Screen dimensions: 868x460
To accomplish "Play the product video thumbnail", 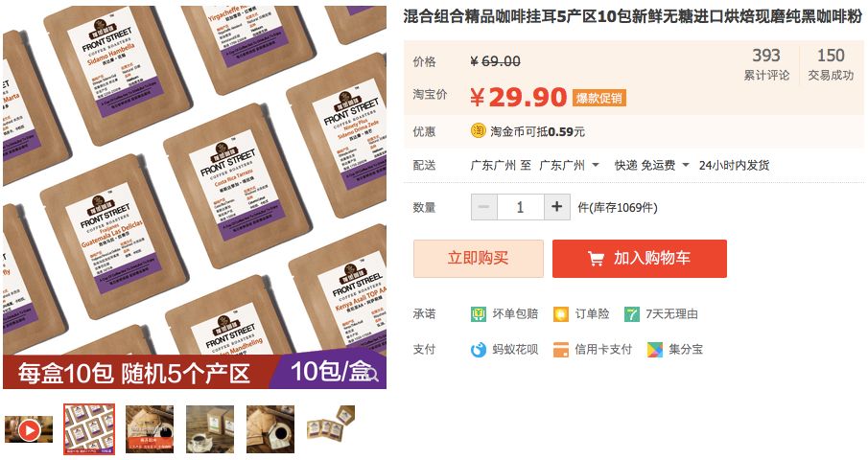I will (30, 429).
